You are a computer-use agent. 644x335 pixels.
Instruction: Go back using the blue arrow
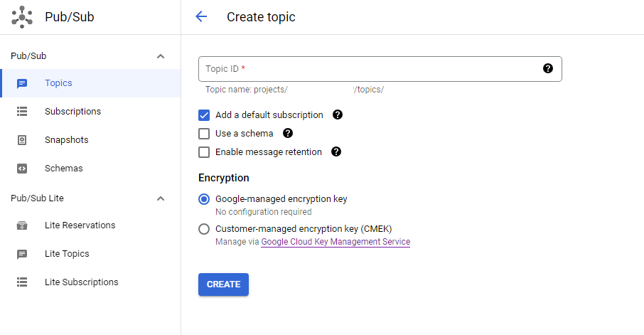coord(201,17)
